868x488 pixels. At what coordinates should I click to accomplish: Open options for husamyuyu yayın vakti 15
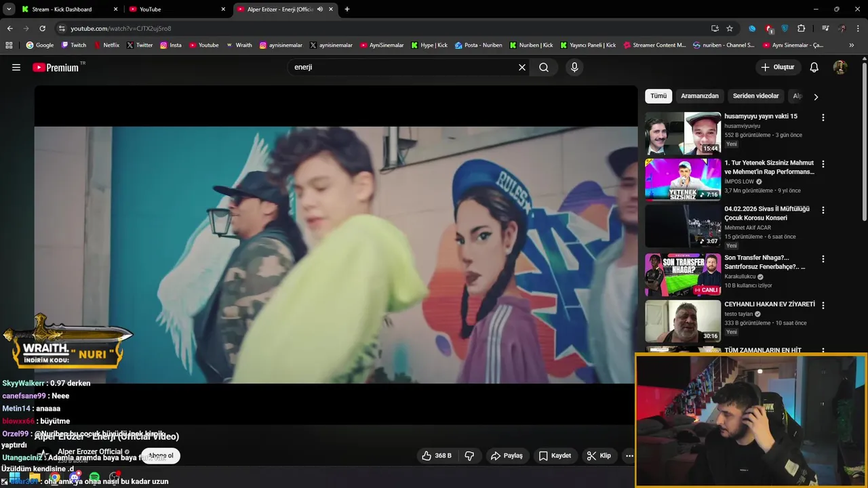[823, 117]
